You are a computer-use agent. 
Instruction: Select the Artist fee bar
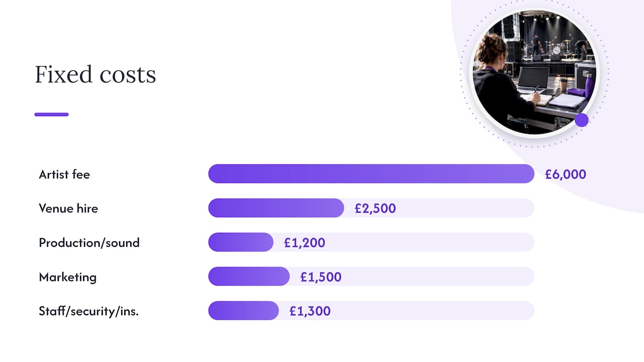pyautogui.click(x=371, y=173)
